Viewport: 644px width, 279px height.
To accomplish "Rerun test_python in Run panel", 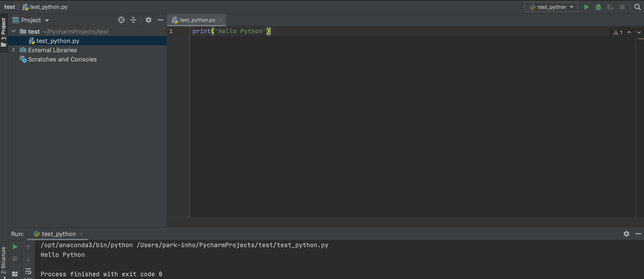I will pyautogui.click(x=15, y=247).
